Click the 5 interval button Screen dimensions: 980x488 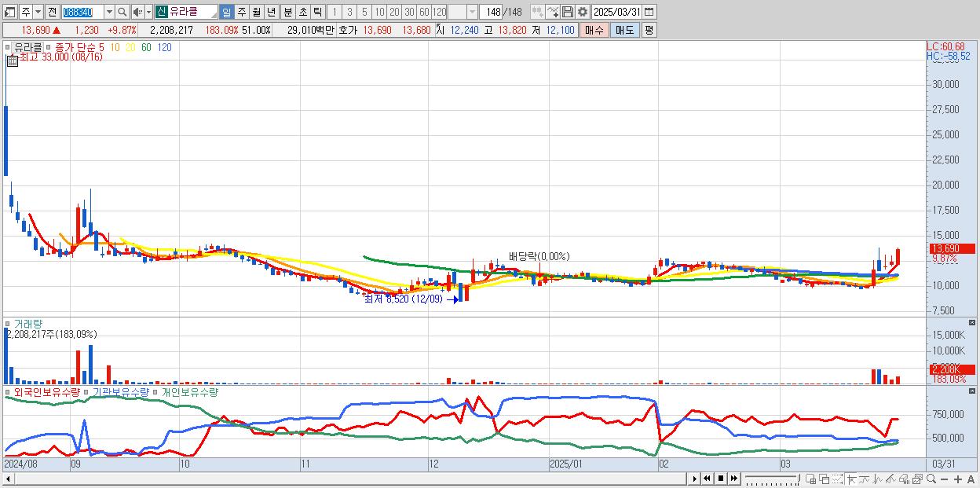tap(364, 12)
